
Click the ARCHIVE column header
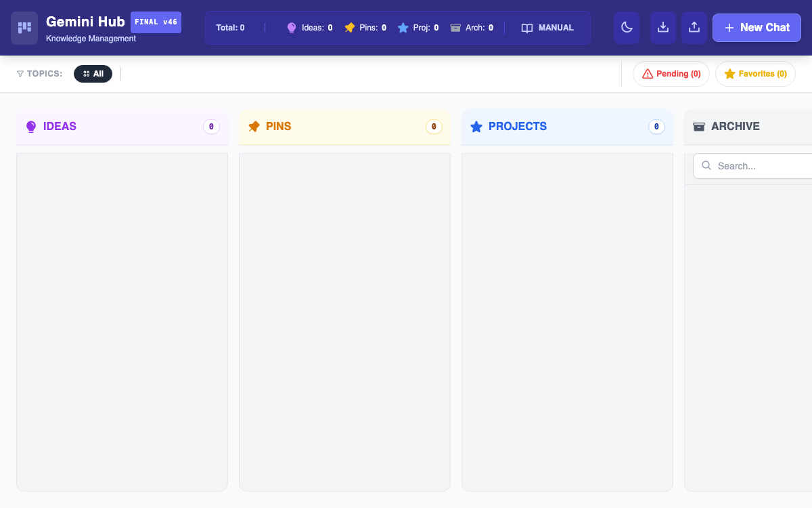(x=748, y=127)
